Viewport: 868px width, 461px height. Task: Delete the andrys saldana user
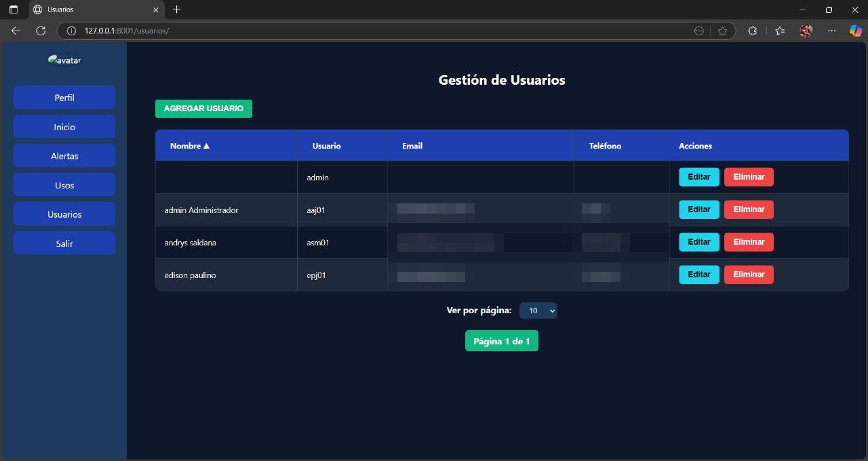point(749,242)
